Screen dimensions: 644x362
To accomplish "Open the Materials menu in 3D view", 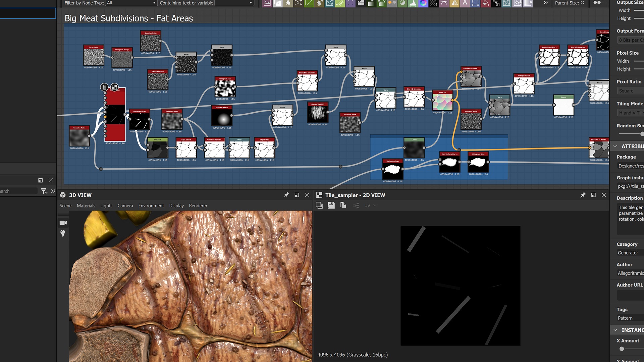I will (x=86, y=205).
